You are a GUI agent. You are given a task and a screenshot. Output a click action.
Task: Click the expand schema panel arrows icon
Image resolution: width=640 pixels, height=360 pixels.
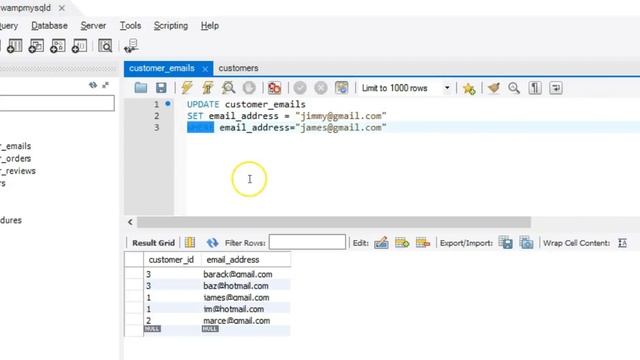[106, 85]
